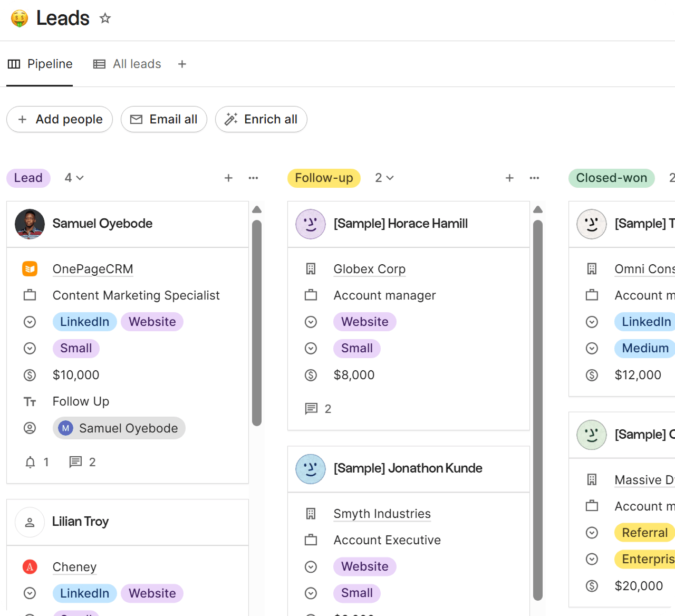The image size is (675, 616).
Task: Open the Cheney company link
Action: [74, 567]
